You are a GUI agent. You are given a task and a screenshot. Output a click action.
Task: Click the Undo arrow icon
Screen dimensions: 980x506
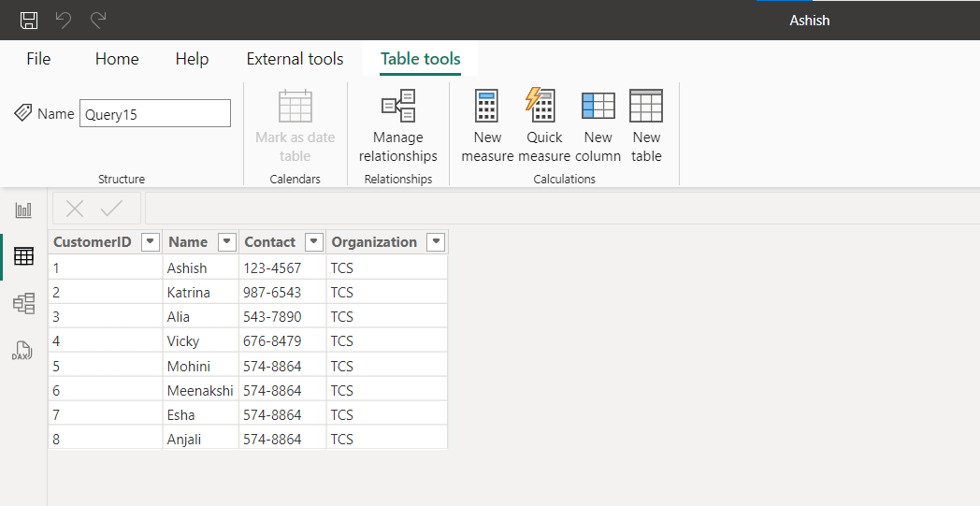pyautogui.click(x=64, y=20)
